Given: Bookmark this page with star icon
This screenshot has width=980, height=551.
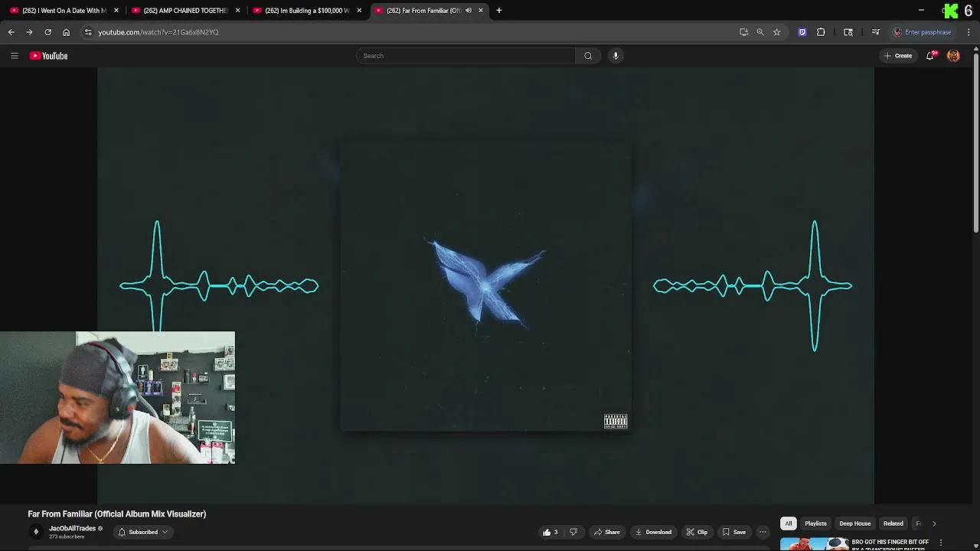Looking at the screenshot, I should pyautogui.click(x=776, y=32).
